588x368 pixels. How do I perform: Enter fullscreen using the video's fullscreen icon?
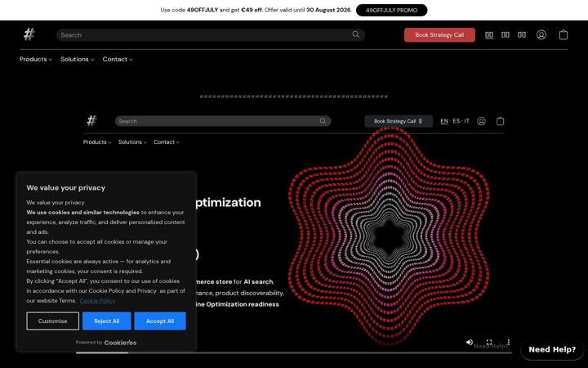click(489, 342)
